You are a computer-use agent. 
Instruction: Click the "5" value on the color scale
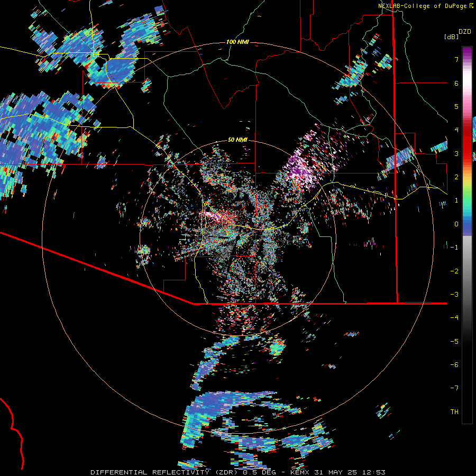(x=456, y=106)
